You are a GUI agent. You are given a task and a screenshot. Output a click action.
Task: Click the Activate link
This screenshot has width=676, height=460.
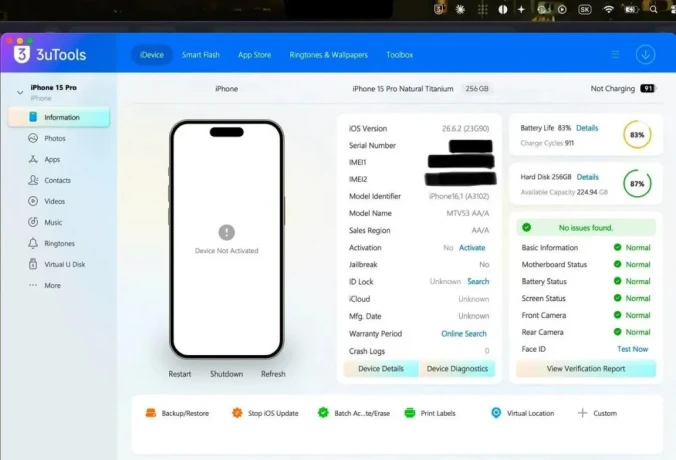click(472, 247)
